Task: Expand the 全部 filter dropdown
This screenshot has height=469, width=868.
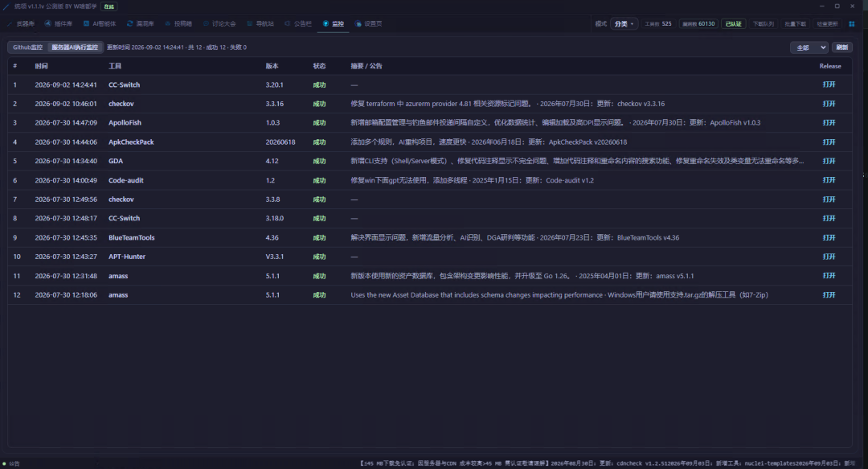Action: pos(809,47)
